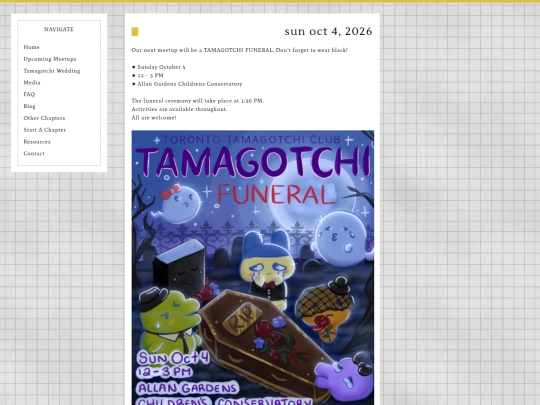Click the 'Our next meetup will be' sentence
This screenshot has height=405, width=540.
coord(239,50)
